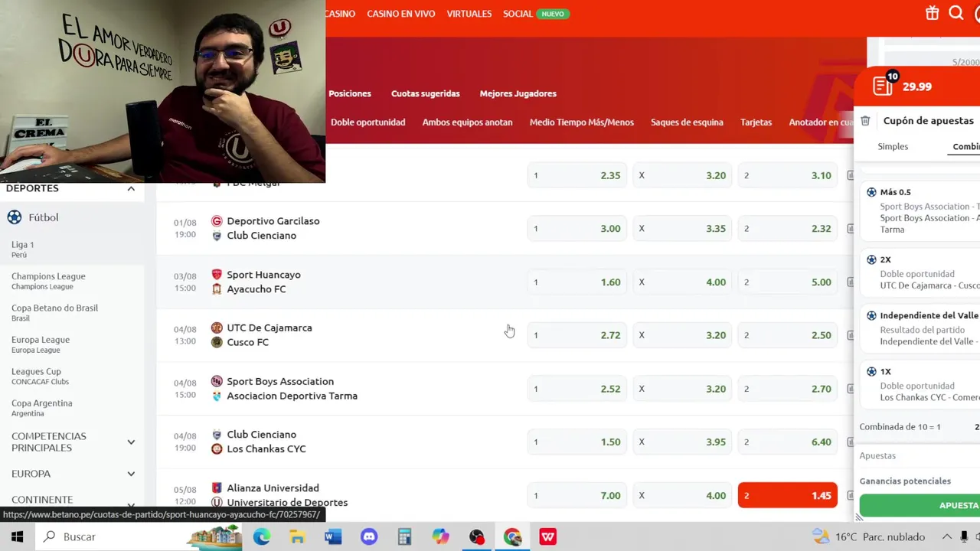Screen dimensions: 980x551
Task: Switch to Doble oportunidad market tab
Action: [x=368, y=122]
